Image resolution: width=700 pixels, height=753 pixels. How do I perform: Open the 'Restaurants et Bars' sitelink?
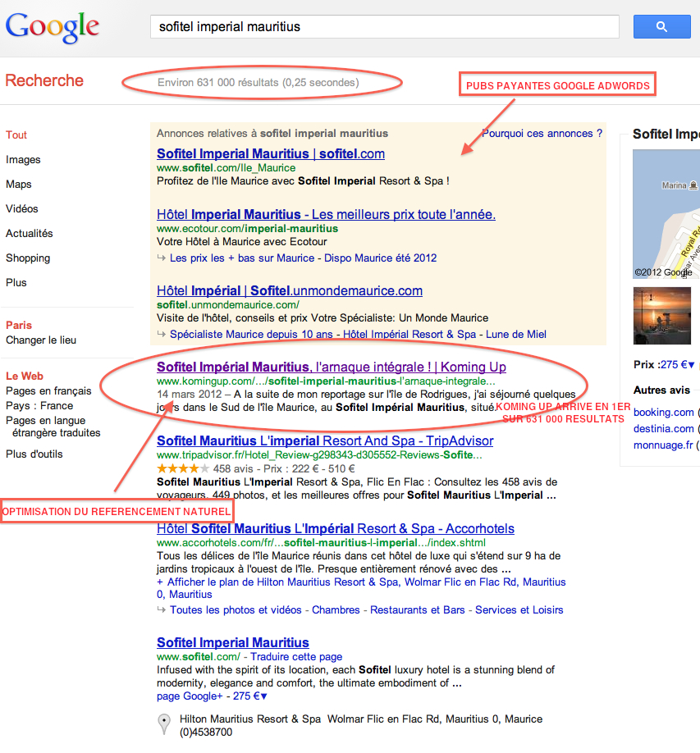[418, 610]
